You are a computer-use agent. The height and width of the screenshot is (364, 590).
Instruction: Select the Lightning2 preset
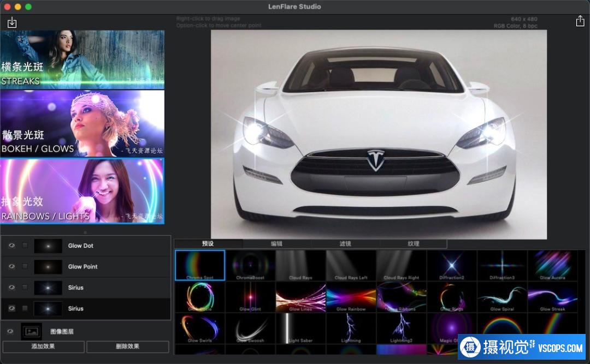point(402,329)
